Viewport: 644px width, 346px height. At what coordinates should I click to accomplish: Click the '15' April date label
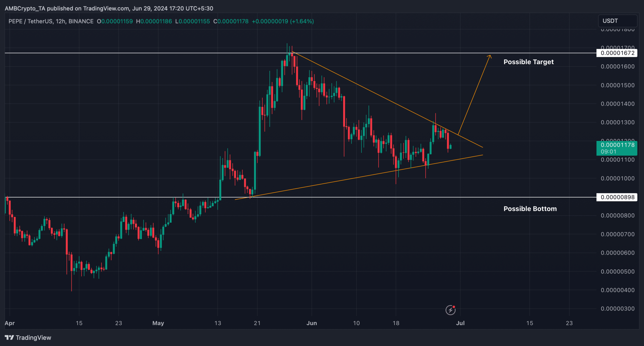click(79, 323)
